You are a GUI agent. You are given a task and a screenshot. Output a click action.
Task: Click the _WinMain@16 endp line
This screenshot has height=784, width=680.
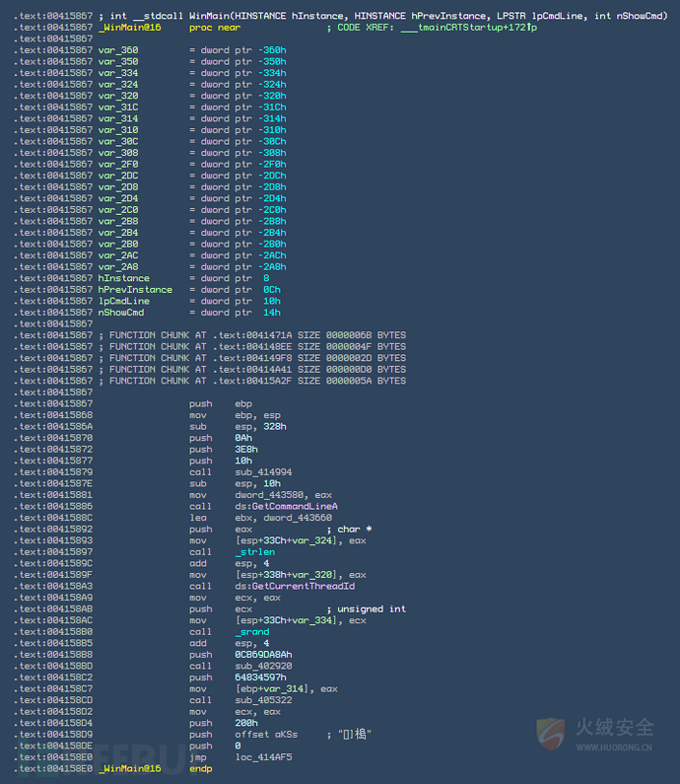tap(155, 768)
